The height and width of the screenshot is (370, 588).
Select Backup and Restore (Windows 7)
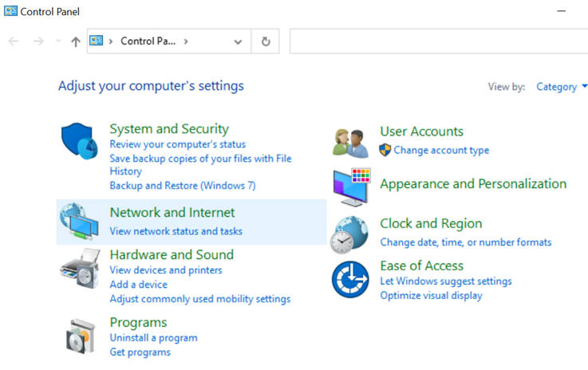pos(182,185)
